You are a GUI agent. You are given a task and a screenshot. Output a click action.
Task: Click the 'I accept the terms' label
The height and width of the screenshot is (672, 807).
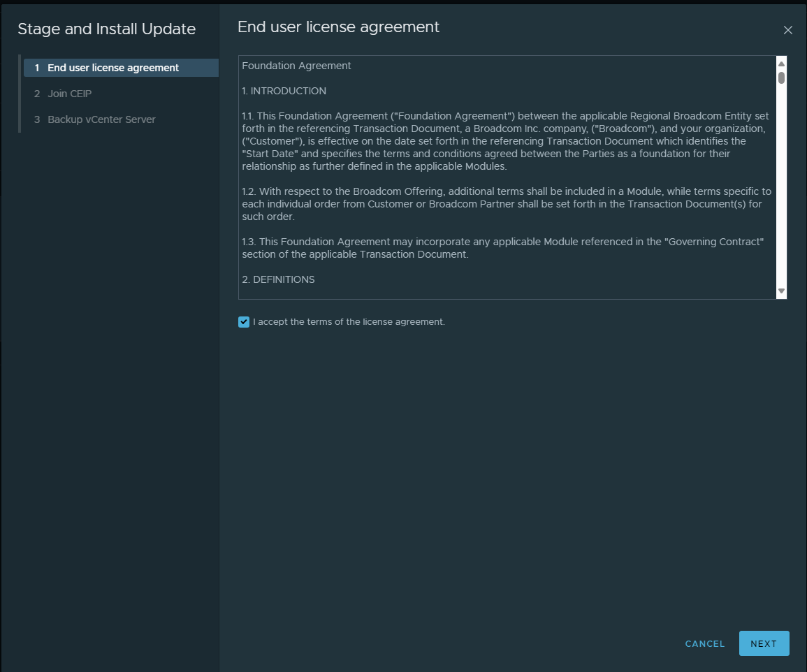[349, 322]
